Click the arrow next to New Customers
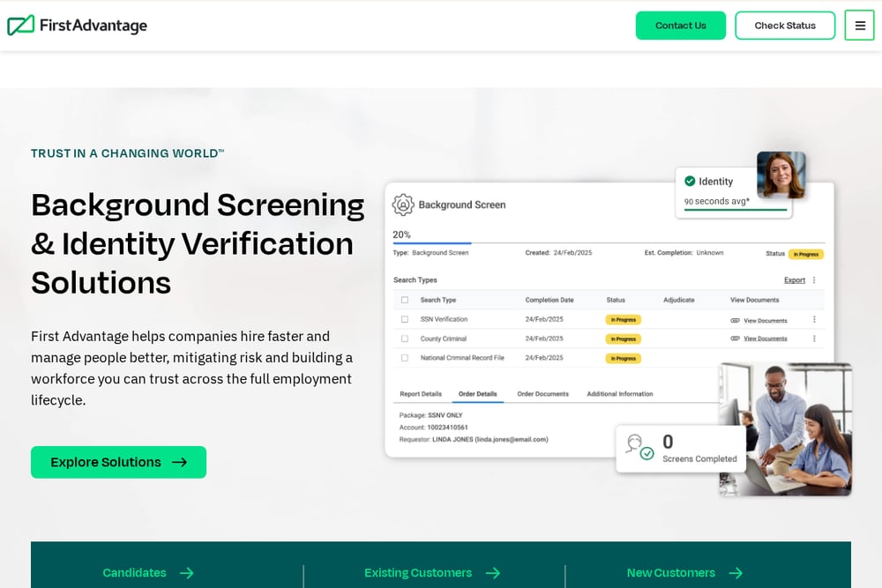The height and width of the screenshot is (588, 882). [x=736, y=573]
